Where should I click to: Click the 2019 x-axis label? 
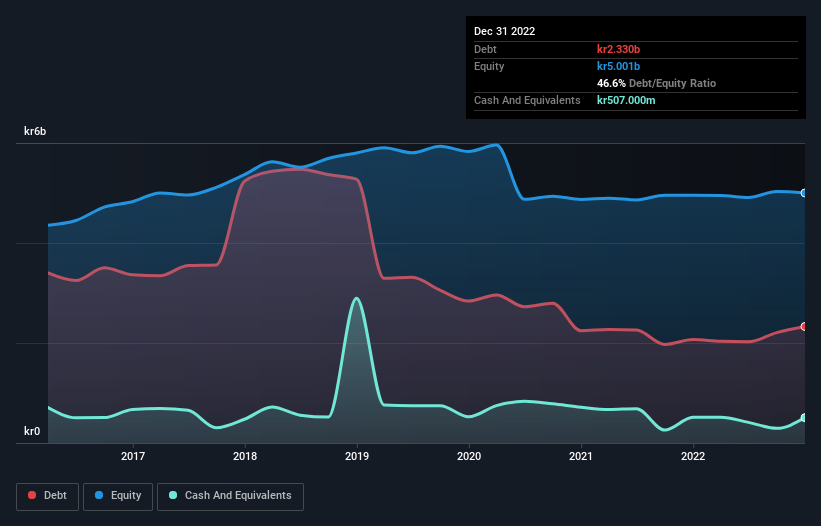click(357, 456)
